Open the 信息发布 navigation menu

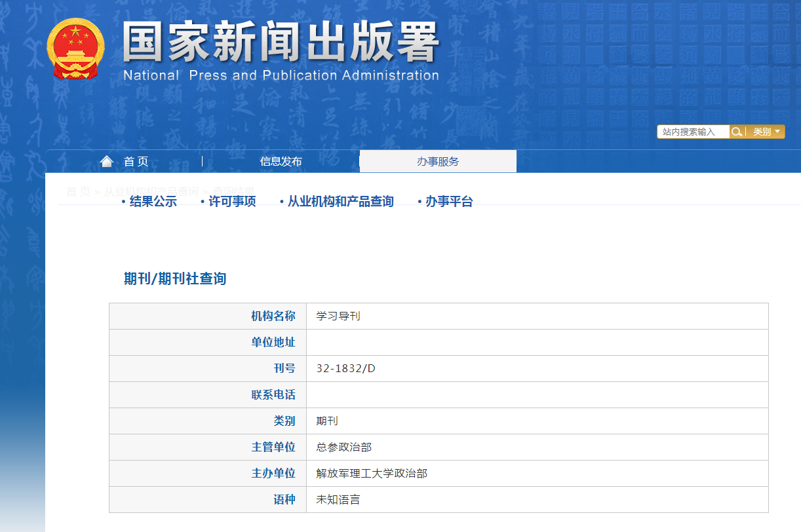coord(281,161)
